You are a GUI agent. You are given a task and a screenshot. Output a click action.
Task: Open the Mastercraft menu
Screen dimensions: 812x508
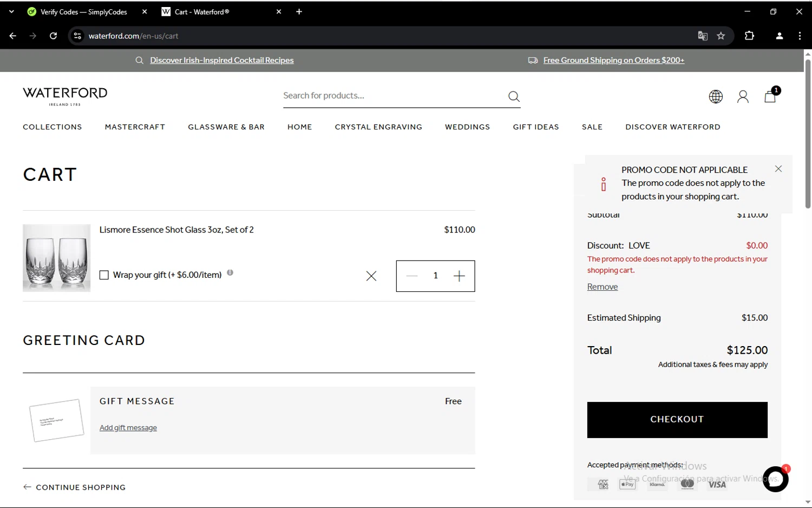coord(135,127)
